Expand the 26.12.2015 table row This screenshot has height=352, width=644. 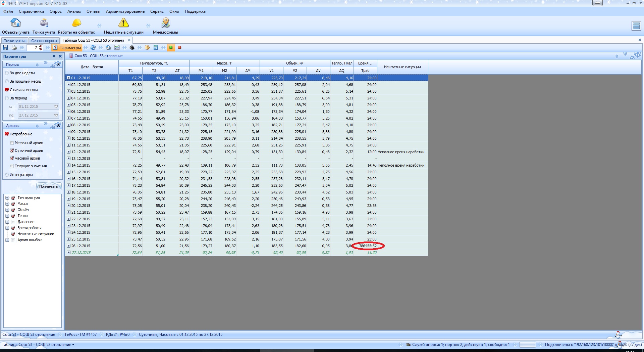[x=68, y=246]
